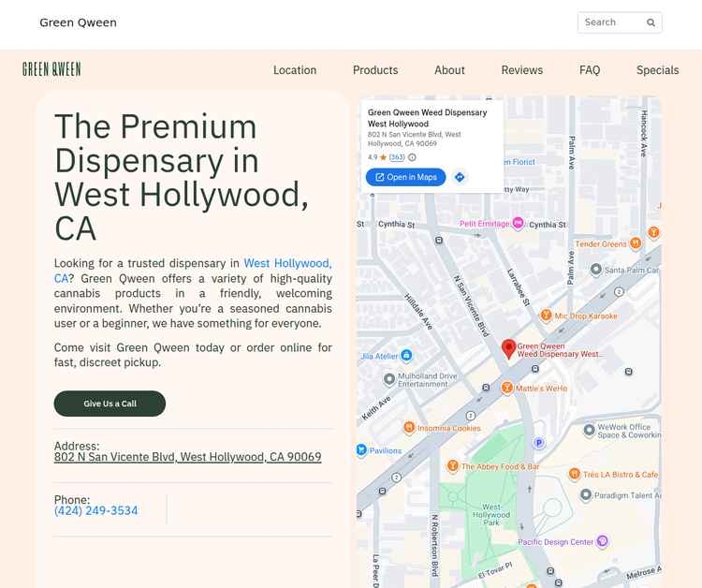702x588 pixels.
Task: Go to the Reviews section
Action: (x=522, y=70)
